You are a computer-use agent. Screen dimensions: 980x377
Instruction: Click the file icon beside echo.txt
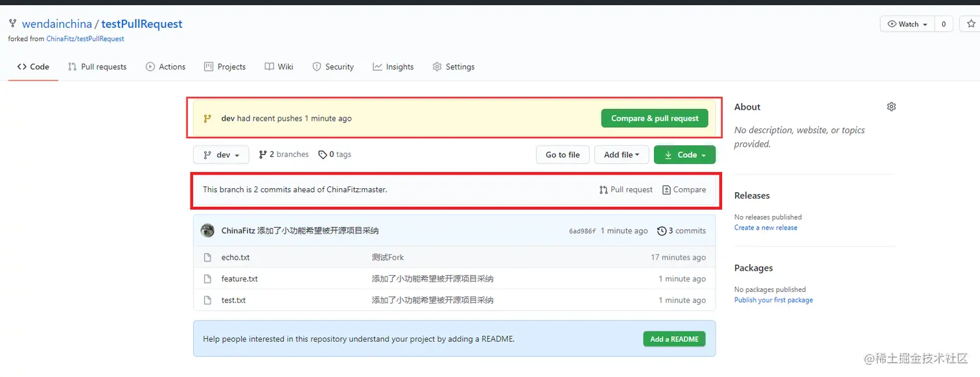[x=208, y=258]
